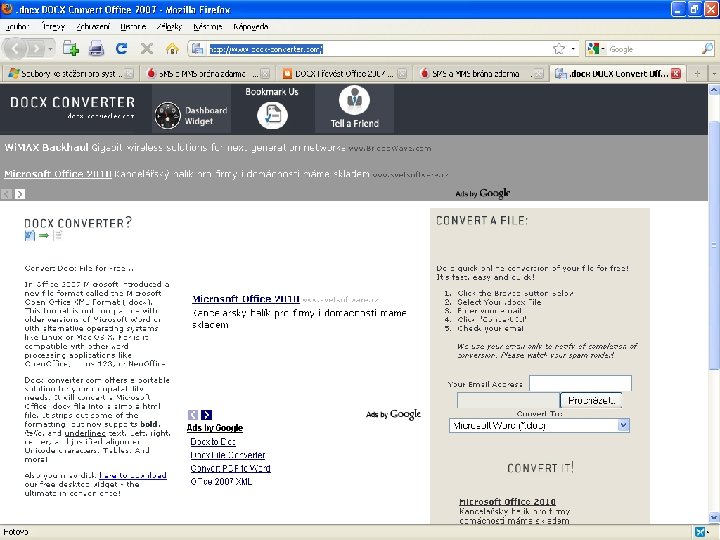Close the 'DOCX Převést Office 2007' tab

tap(402, 73)
